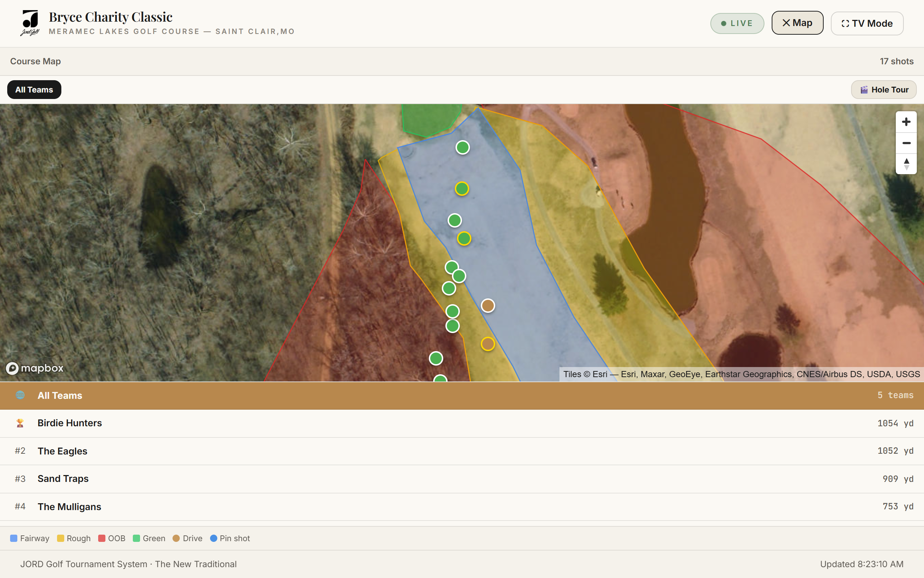Click the trophy icon beside Birdie Hunters
The height and width of the screenshot is (578, 924).
coord(20,423)
